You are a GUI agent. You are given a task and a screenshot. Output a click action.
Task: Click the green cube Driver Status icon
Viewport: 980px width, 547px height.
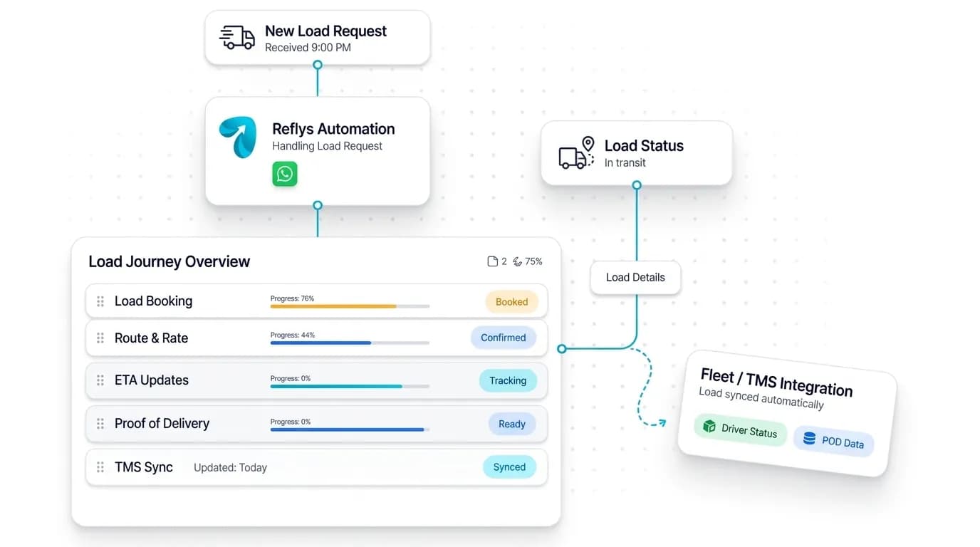coord(709,426)
